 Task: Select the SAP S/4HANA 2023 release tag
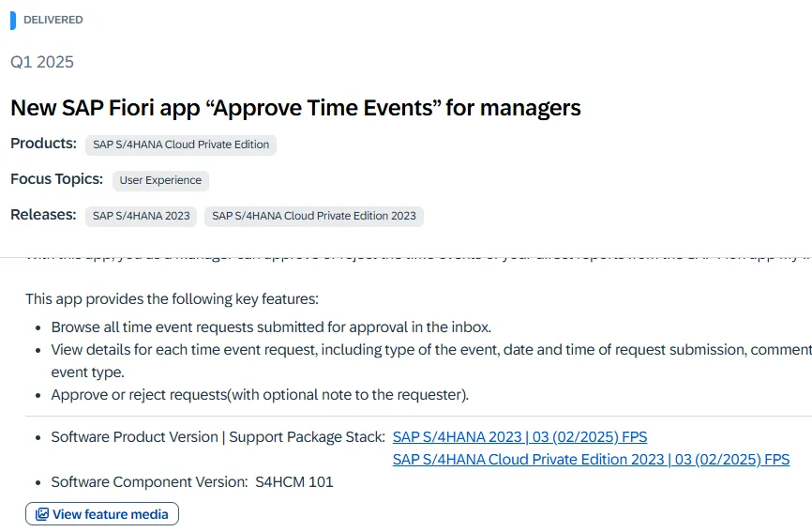[142, 216]
